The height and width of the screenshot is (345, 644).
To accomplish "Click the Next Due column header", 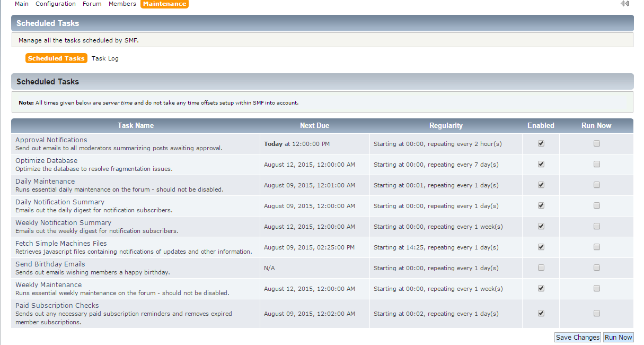I will click(314, 126).
